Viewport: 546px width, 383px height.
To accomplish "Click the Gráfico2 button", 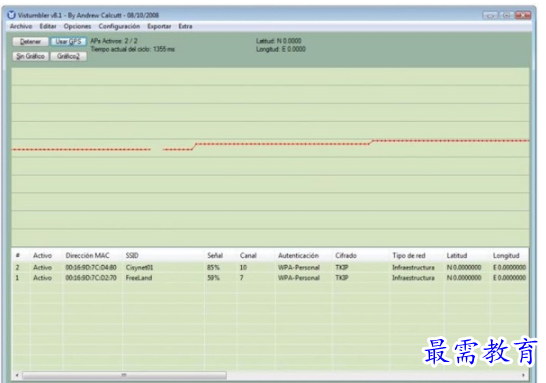I will point(68,56).
